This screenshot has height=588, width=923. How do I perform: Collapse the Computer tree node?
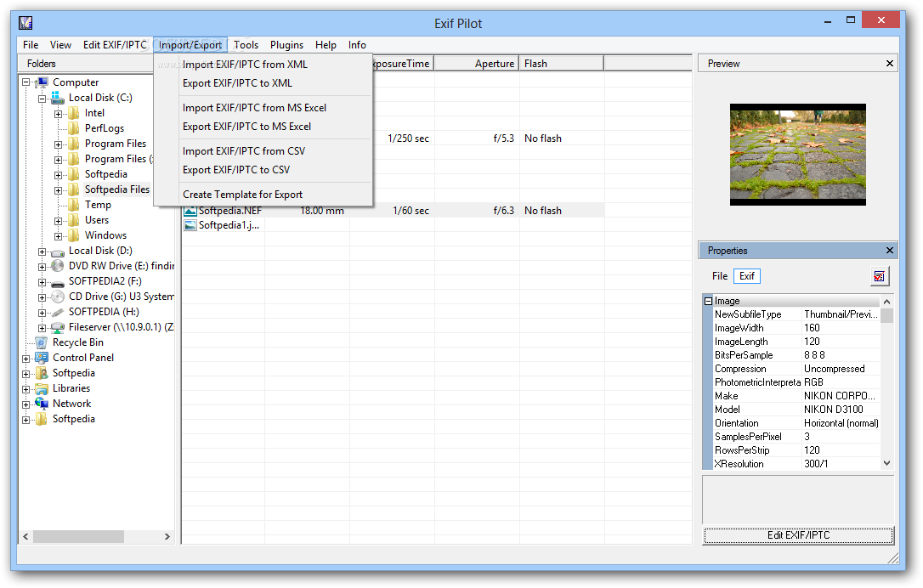tap(25, 82)
